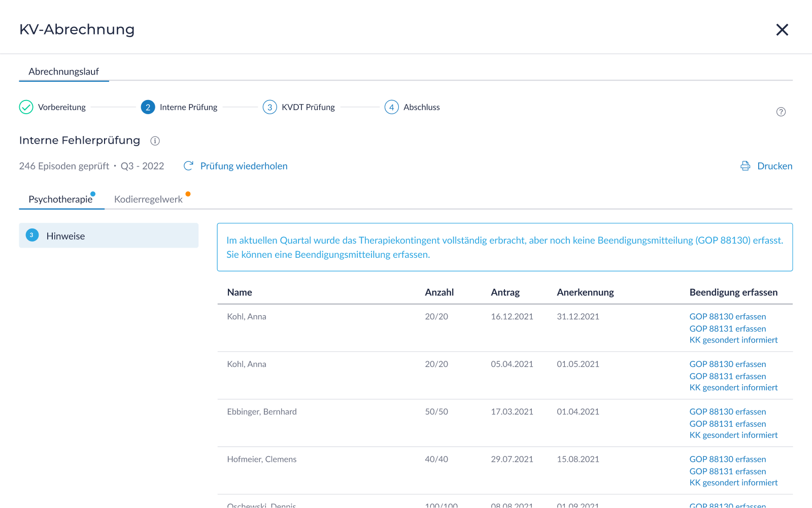KK gesondert informiert for Kohl, Anna 05.04.2021
The height and width of the screenshot is (508, 812).
[x=733, y=388]
